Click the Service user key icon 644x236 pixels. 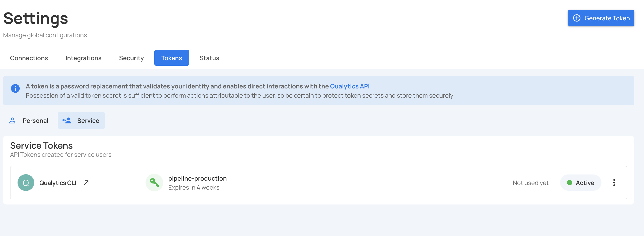tap(67, 121)
